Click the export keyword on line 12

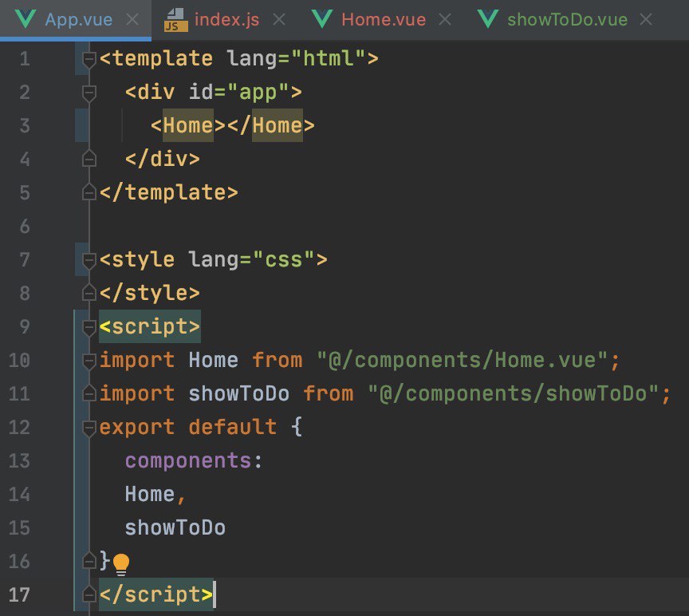pyautogui.click(x=137, y=427)
